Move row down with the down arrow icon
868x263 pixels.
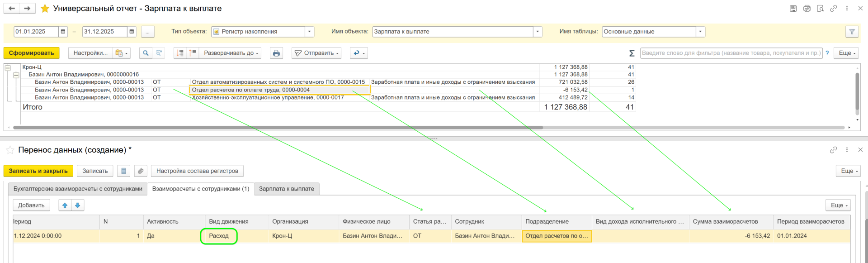coord(78,206)
